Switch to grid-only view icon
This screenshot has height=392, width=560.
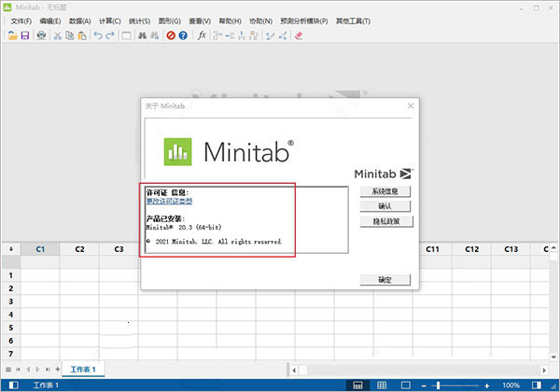pyautogui.click(x=382, y=385)
